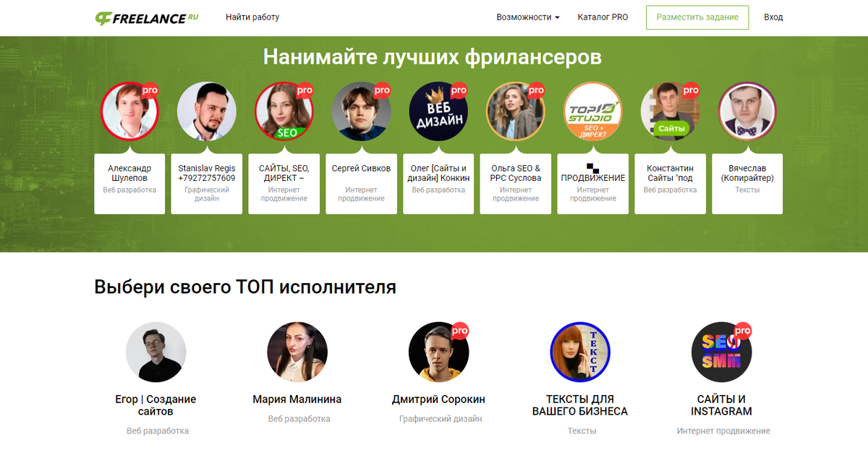868x461 pixels.
Task: Click the Freelance.ru logo
Action: (147, 17)
